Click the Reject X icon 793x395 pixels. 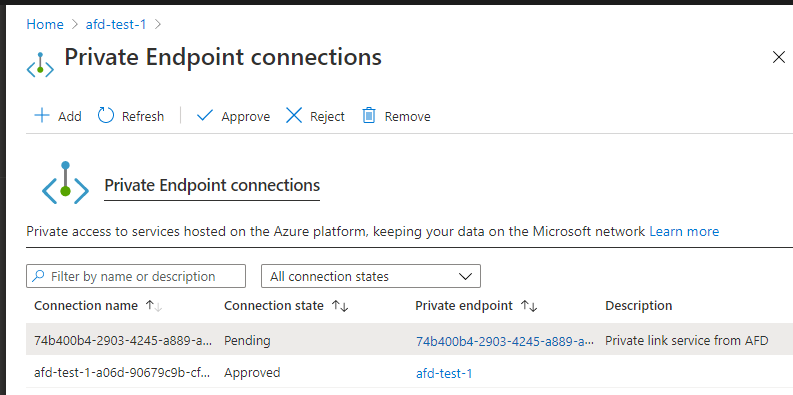pyautogui.click(x=294, y=116)
